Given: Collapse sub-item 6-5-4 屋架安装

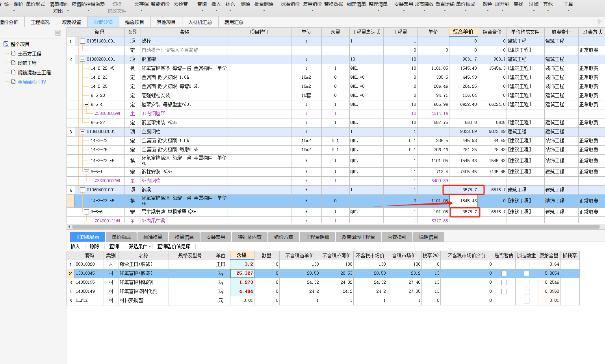Looking at the screenshot, I should click(87, 104).
